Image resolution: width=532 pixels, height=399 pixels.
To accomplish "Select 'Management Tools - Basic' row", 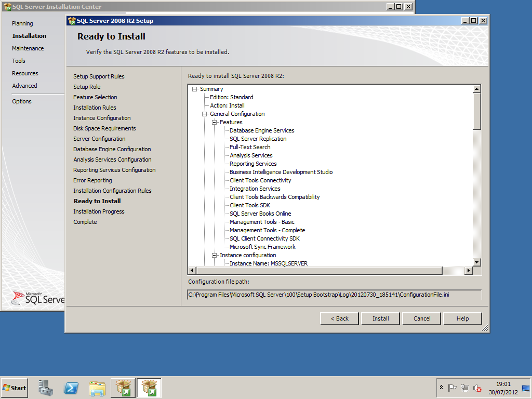I will click(262, 222).
